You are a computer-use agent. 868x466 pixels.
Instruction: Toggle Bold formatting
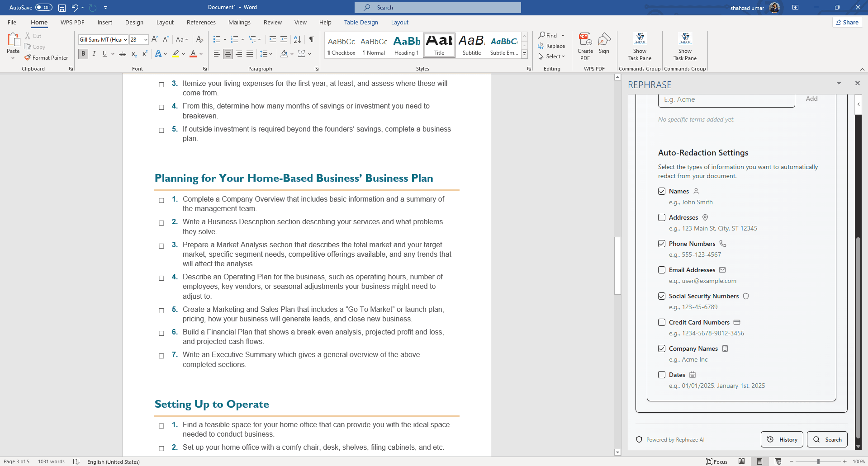click(x=83, y=54)
